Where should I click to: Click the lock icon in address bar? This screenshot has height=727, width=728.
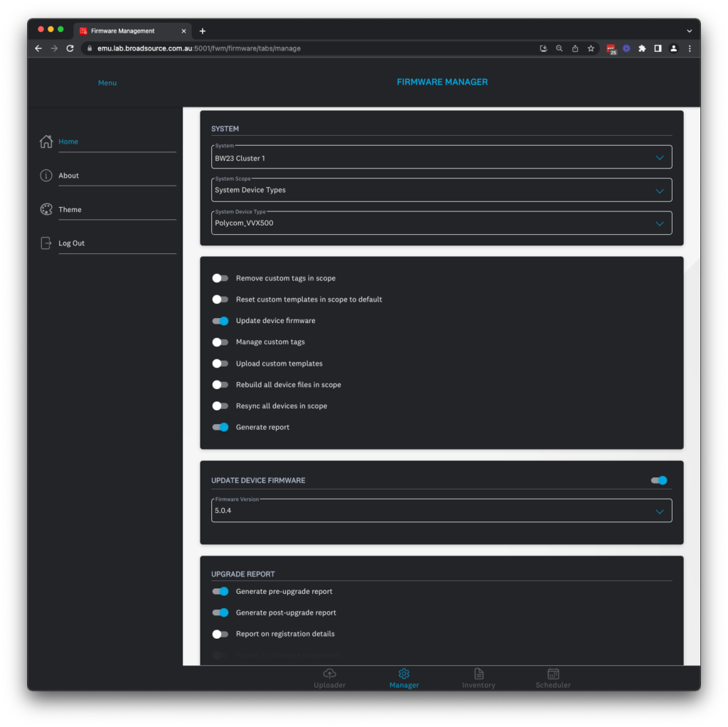tap(90, 48)
